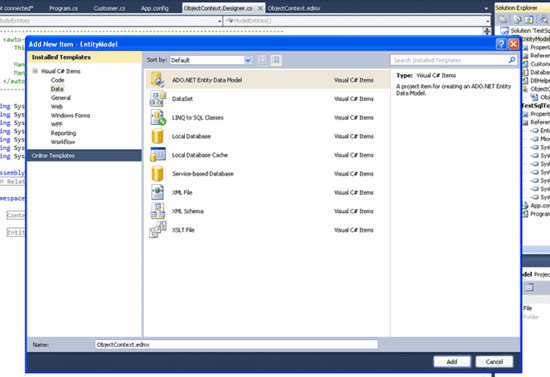The image size is (550, 377).
Task: Select the Service-based Database icon
Action: 157,174
